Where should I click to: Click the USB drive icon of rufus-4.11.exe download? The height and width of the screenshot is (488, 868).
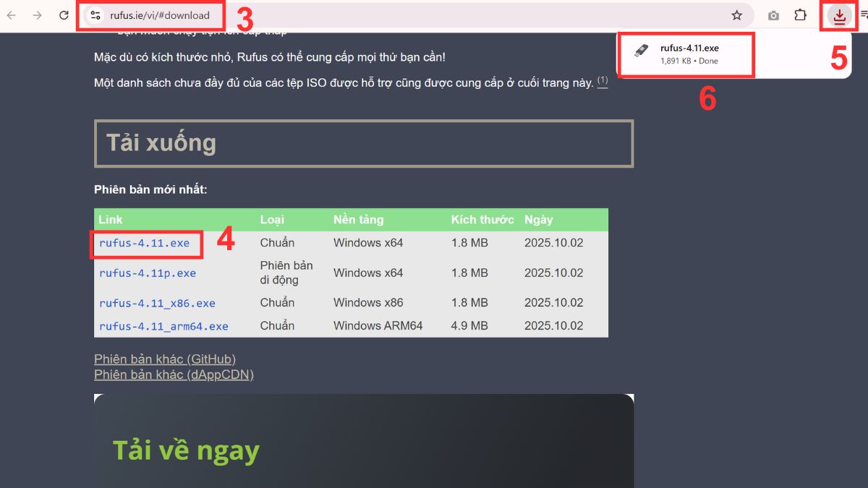[641, 51]
